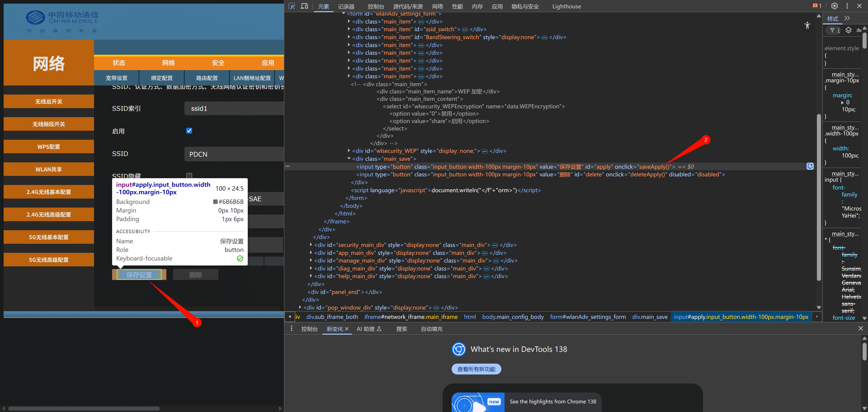Click the 查看所有新功能 button
Viewport: 868px width, 412px height.
476,369
